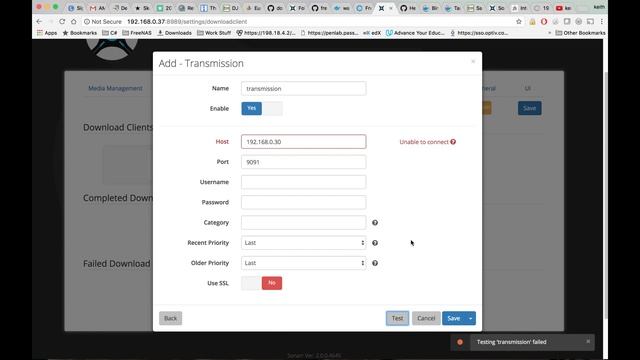The image size is (640, 360).
Task: Click the Test button
Action: 397,318
